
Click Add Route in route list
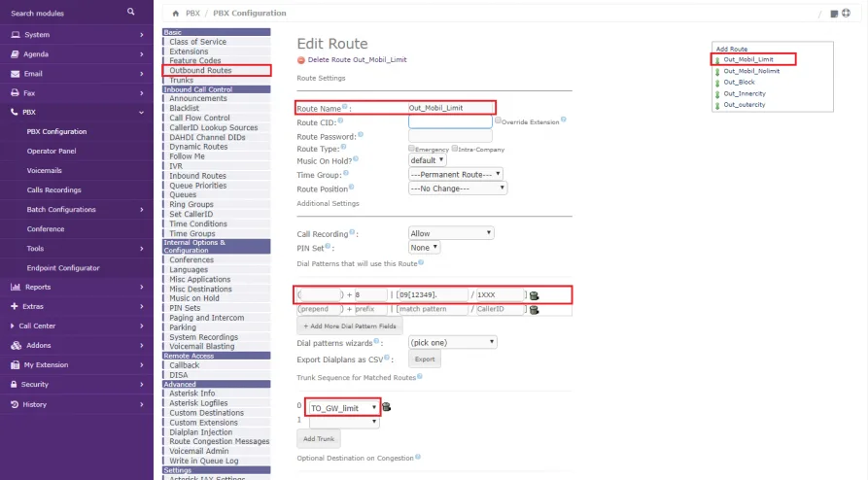point(732,49)
